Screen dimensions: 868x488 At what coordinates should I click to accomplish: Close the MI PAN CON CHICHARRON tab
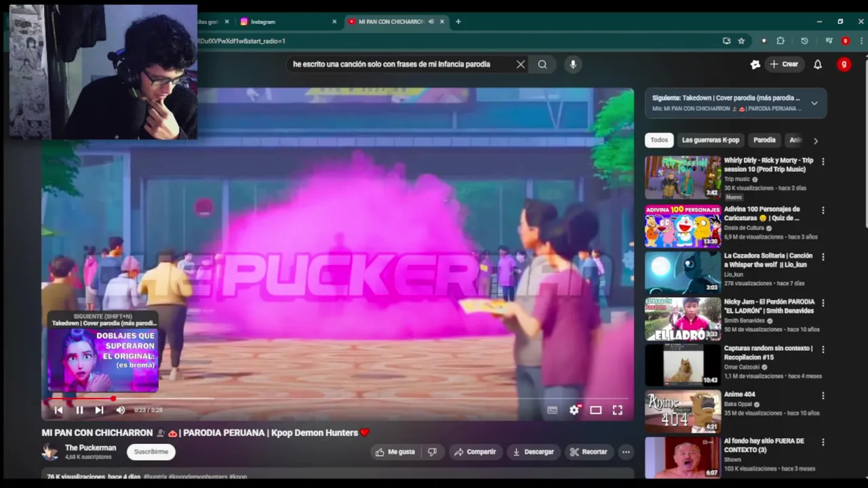tap(442, 22)
